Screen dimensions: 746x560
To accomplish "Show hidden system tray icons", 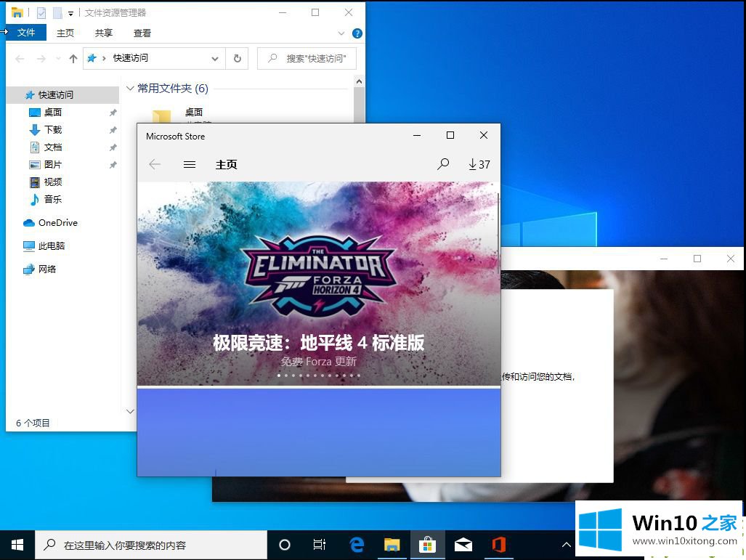I will (566, 545).
